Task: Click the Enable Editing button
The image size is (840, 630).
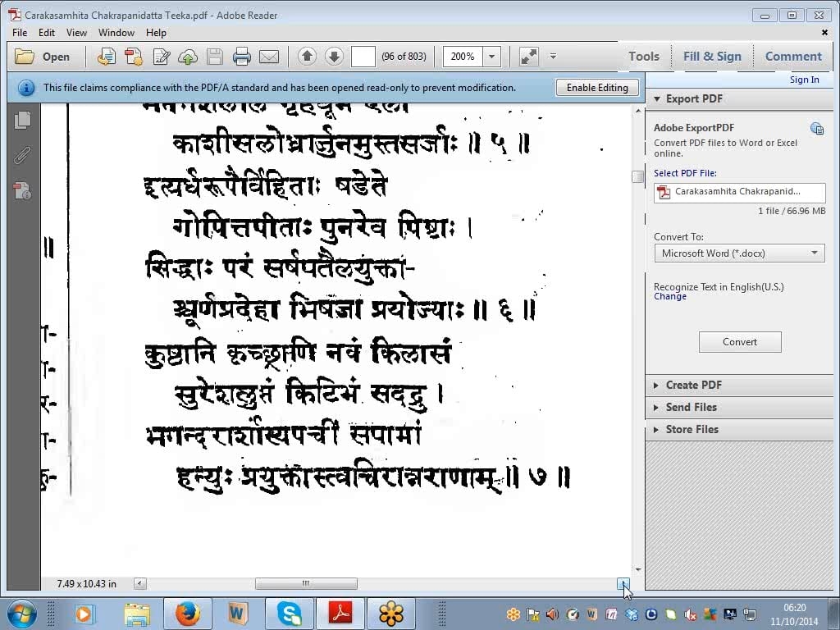Action: click(x=597, y=88)
